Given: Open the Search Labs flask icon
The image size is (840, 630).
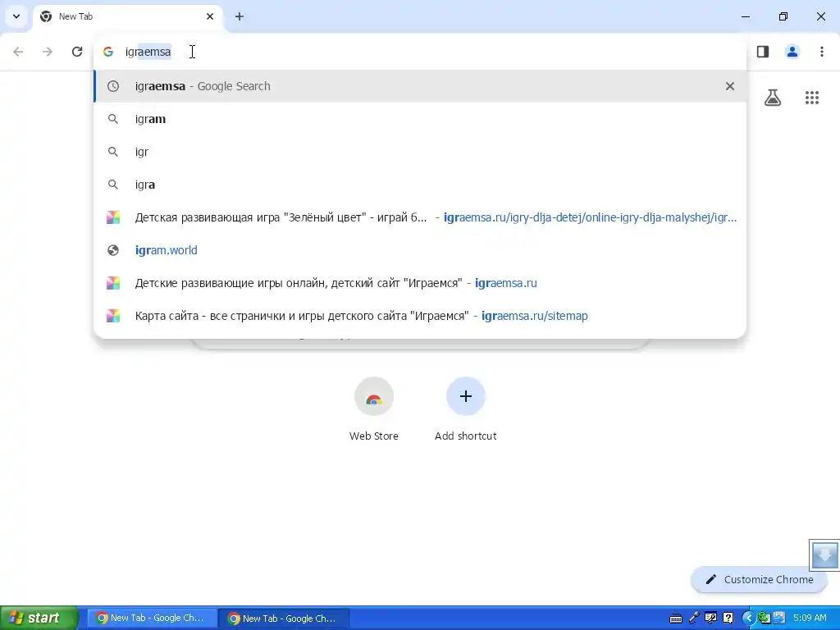Looking at the screenshot, I should coord(773,98).
